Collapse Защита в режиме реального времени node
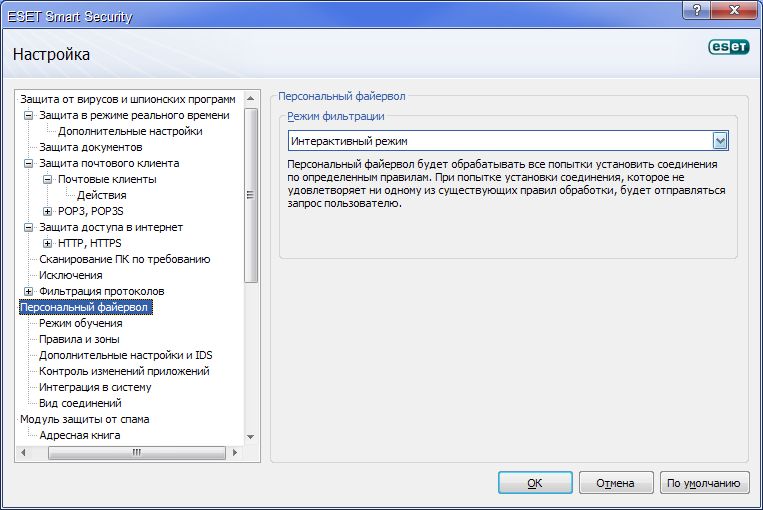The height and width of the screenshot is (510, 763). tap(29, 116)
